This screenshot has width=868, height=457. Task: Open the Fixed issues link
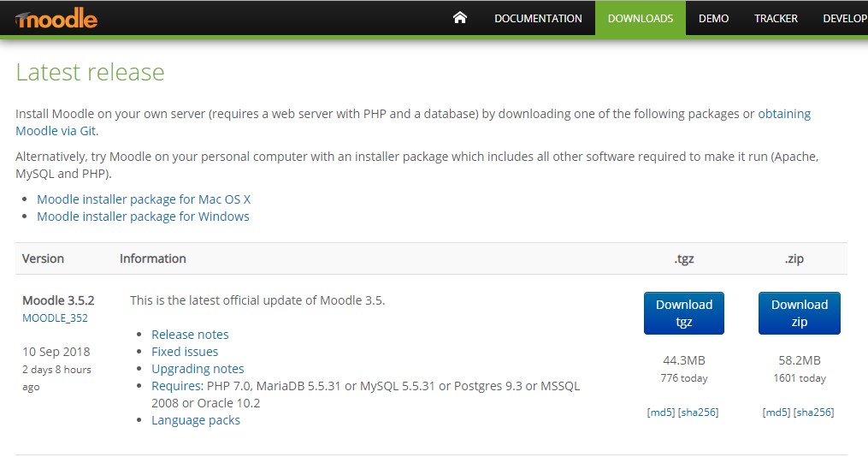[x=185, y=352]
